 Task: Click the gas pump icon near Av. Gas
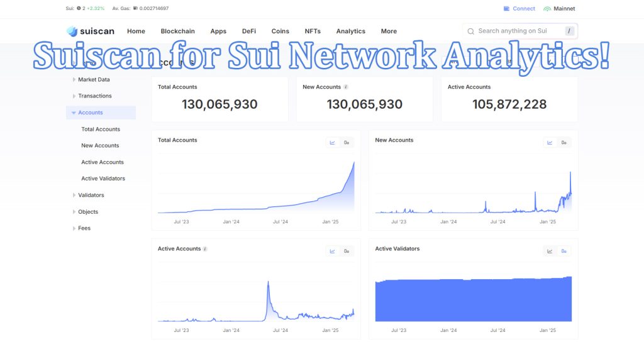click(135, 8)
